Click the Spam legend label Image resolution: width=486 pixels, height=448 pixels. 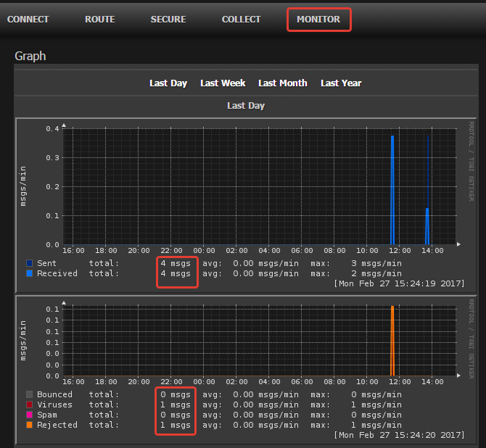click(47, 415)
